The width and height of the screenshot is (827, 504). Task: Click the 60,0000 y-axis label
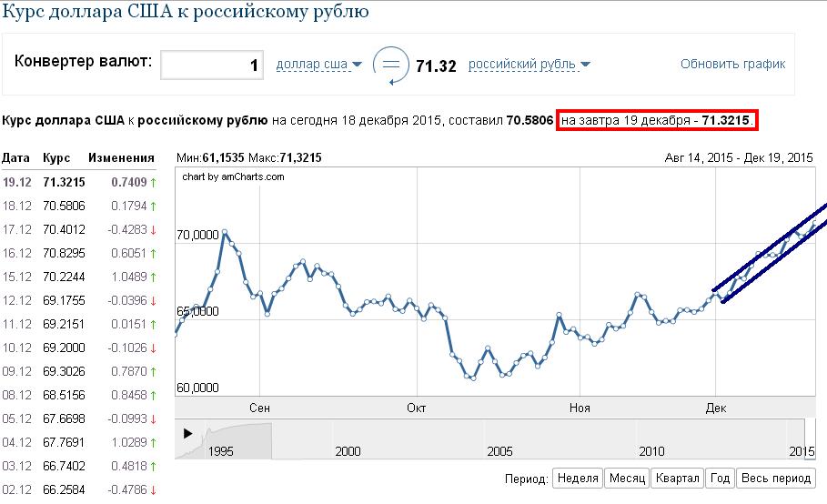pyautogui.click(x=197, y=388)
